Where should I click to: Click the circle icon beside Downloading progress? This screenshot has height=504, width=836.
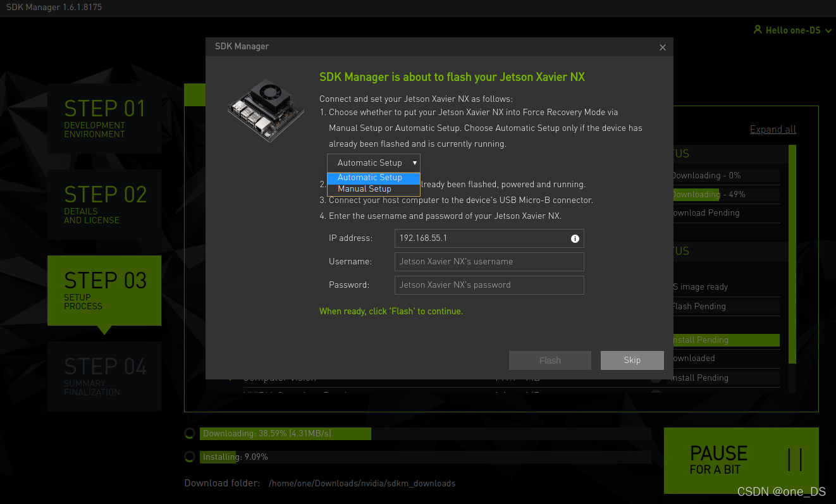(189, 434)
